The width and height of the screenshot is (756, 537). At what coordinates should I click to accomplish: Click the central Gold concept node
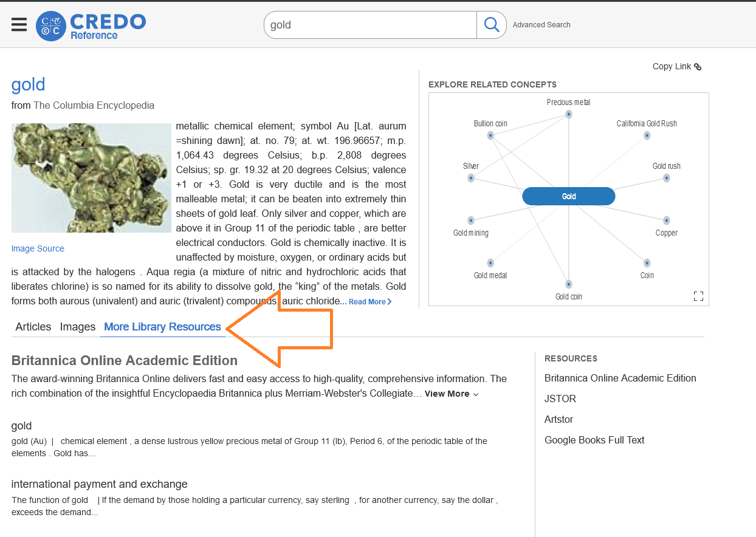(x=569, y=196)
